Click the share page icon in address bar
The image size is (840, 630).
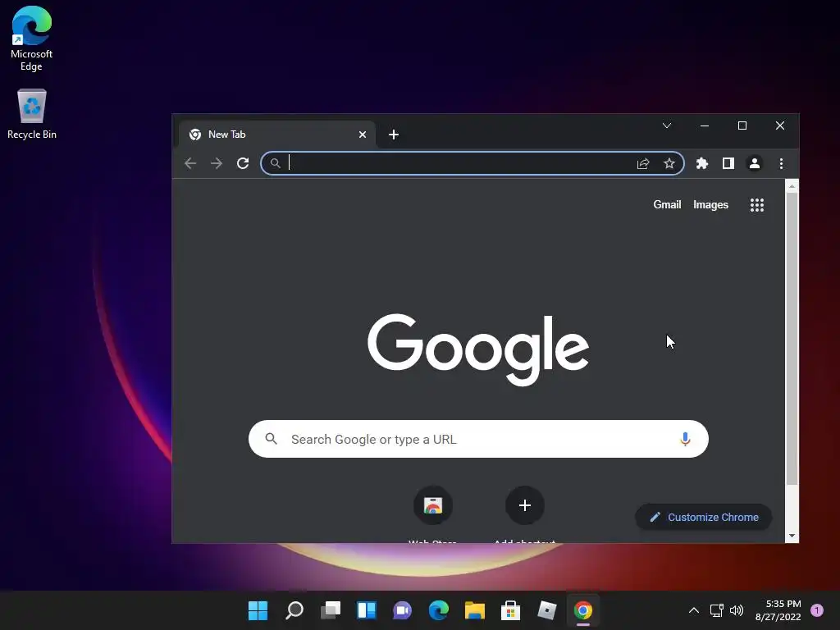click(x=643, y=163)
